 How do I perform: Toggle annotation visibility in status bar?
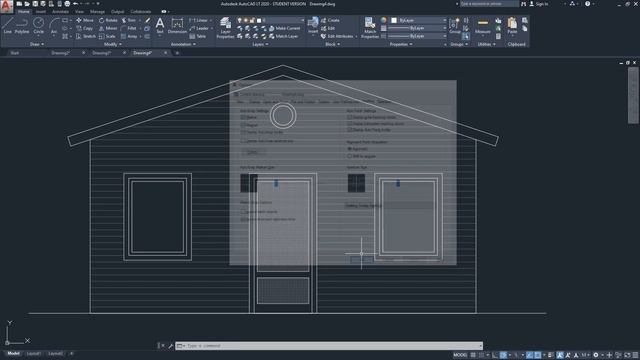pos(560,355)
